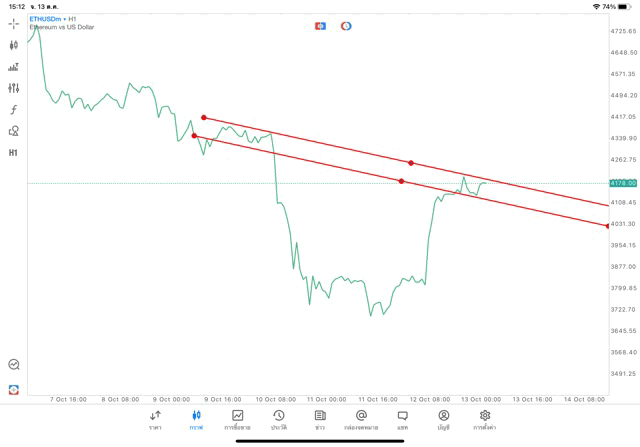
Task: Open the กล่องจดหมาย (Mailbox) tab
Action: pyautogui.click(x=361, y=419)
